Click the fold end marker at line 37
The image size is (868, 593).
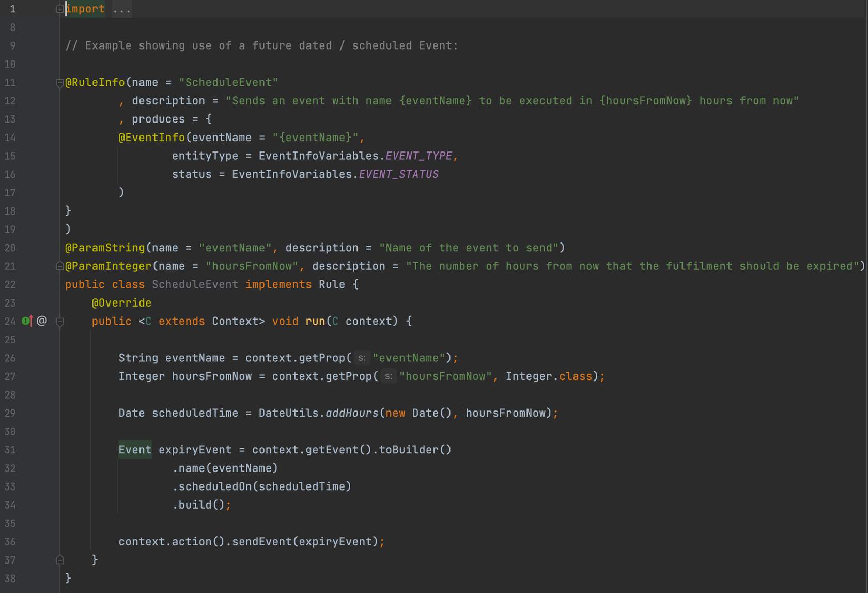tap(60, 560)
